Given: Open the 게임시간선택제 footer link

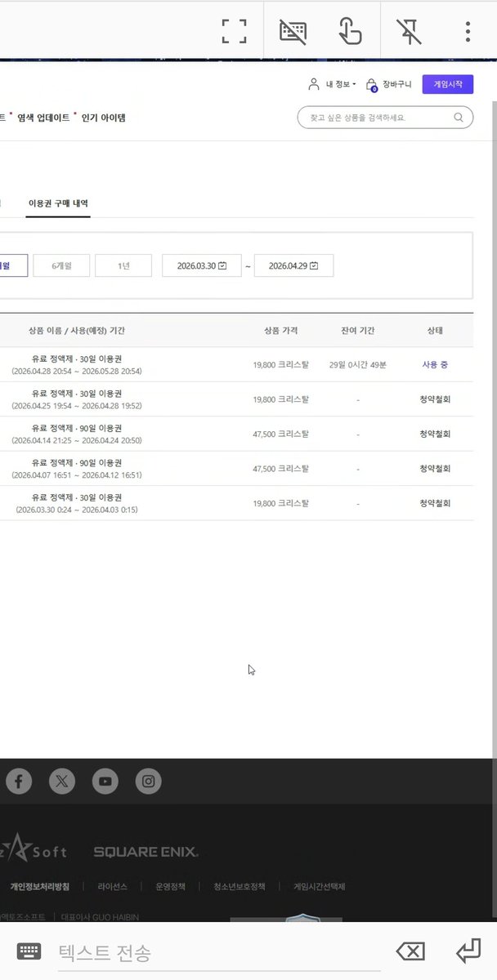Looking at the screenshot, I should 320,886.
